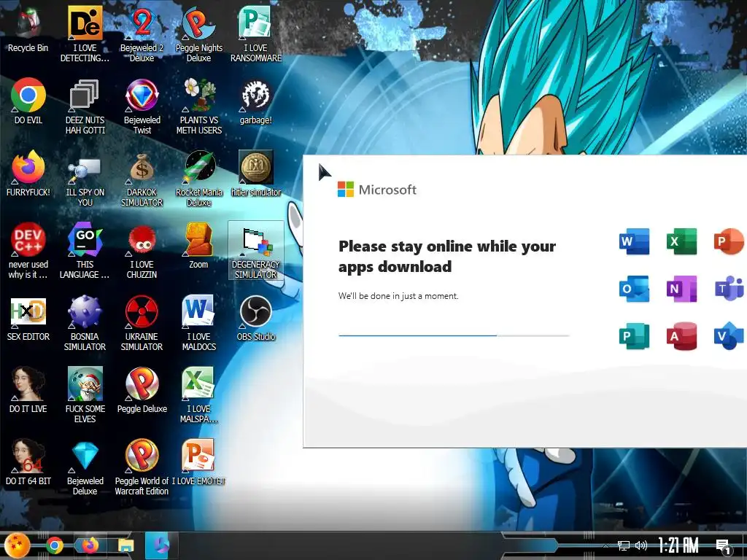This screenshot has width=747, height=560.
Task: Open the volume tray icon
Action: [x=641, y=545]
